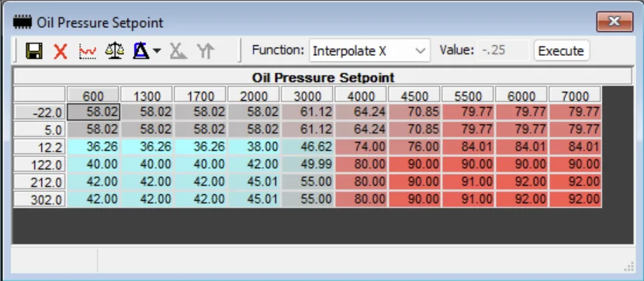Select the 122.0 row header

40,165
